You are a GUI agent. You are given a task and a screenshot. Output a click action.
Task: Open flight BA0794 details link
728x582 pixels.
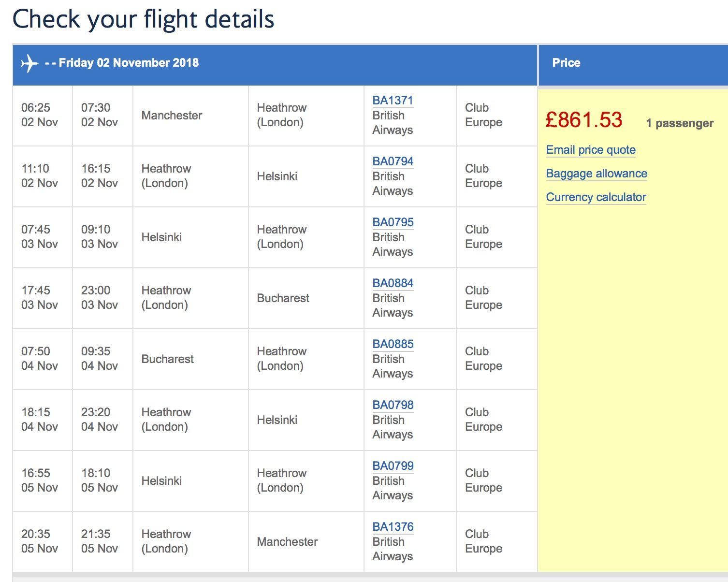tap(393, 161)
